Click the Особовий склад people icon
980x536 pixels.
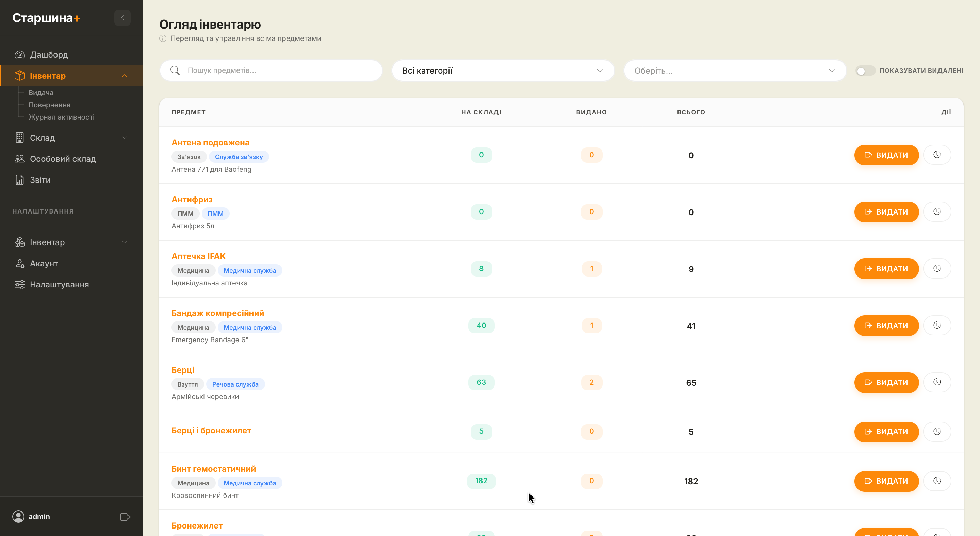coord(20,159)
